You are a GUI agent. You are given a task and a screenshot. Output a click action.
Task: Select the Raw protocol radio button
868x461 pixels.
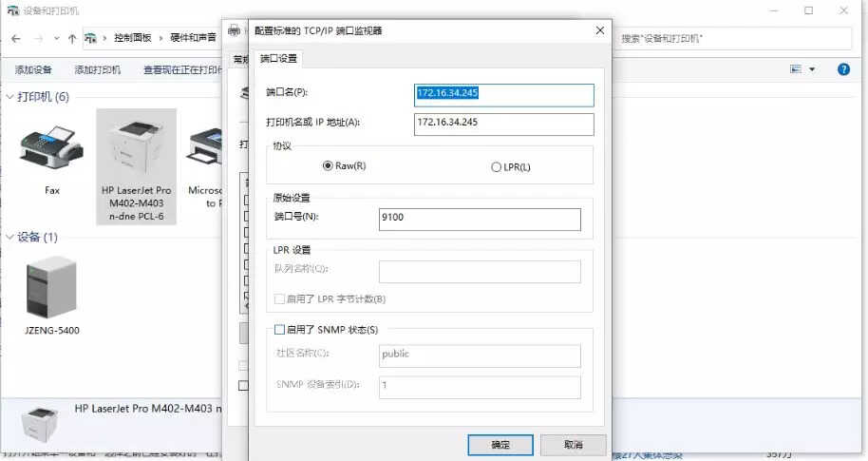tap(329, 166)
